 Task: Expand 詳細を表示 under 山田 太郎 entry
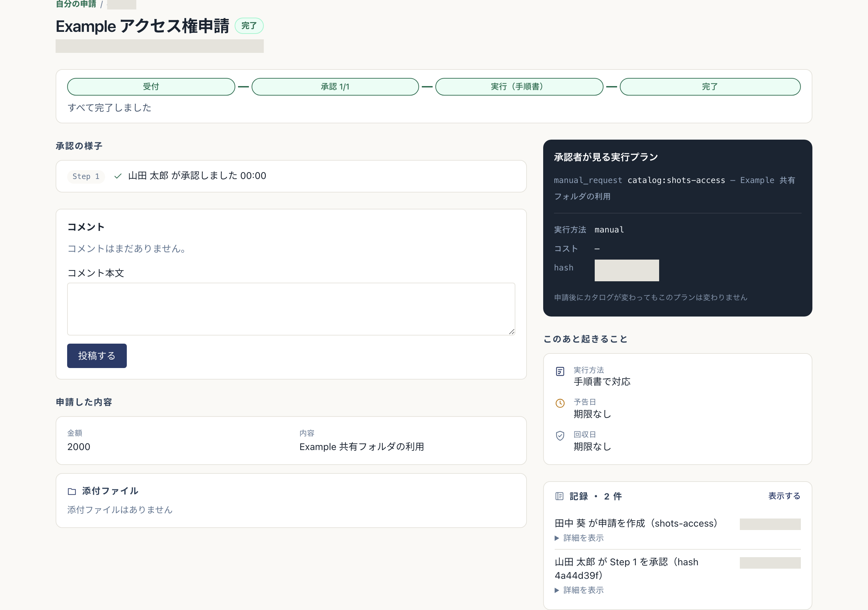point(579,590)
